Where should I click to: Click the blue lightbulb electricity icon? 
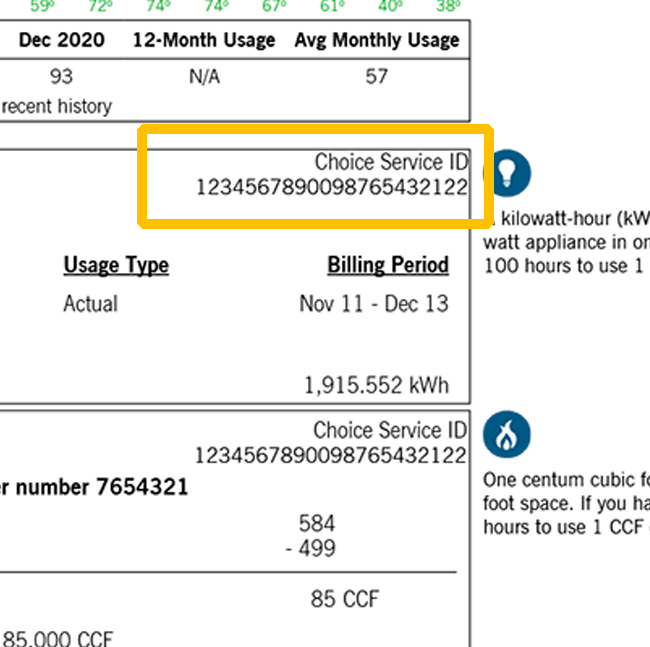507,174
